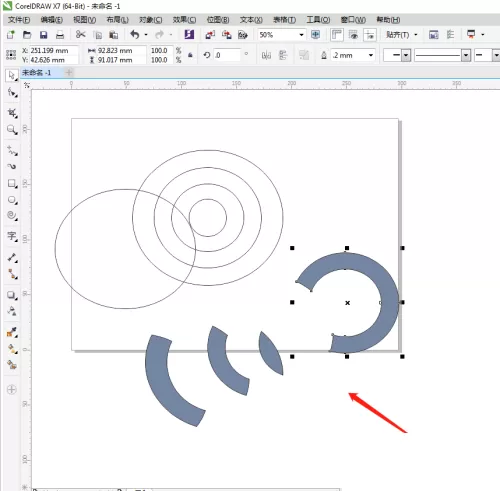Click the Import icon
The image size is (500, 491).
click(x=210, y=35)
